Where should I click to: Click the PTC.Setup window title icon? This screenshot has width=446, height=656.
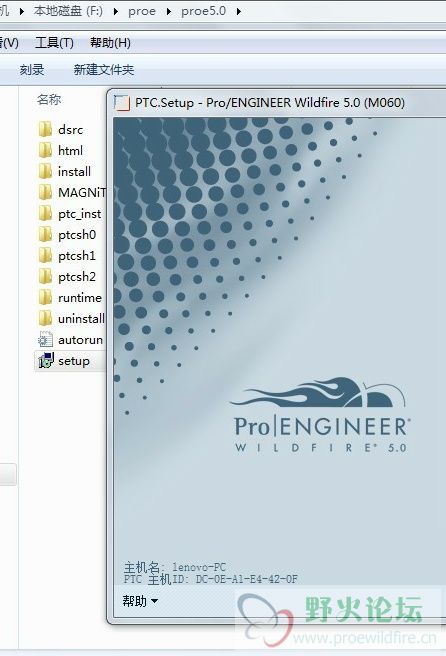(122, 102)
